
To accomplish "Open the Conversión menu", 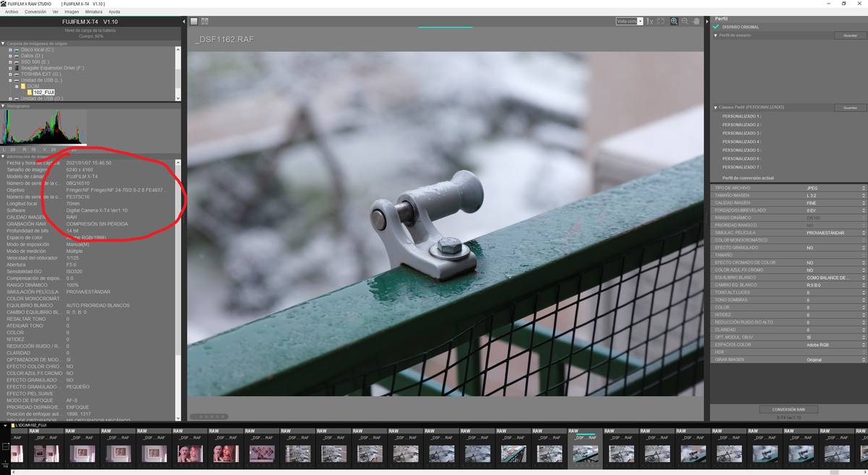I will pos(35,12).
